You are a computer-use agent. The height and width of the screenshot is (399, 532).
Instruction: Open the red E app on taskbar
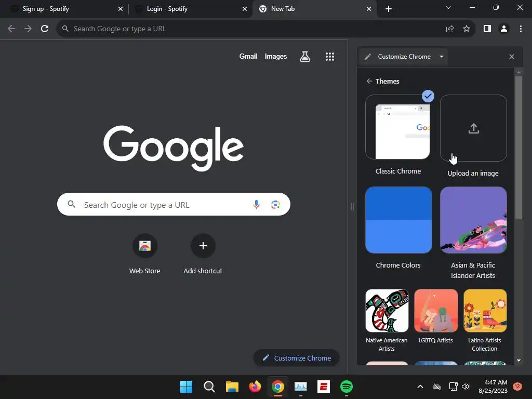pyautogui.click(x=324, y=387)
